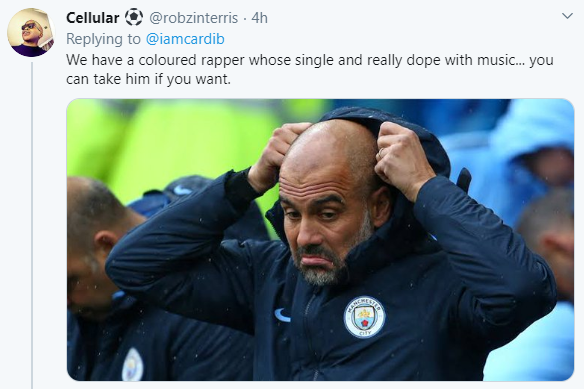Open the tweet options chevron menu
This screenshot has width=584, height=389.
click(x=567, y=16)
